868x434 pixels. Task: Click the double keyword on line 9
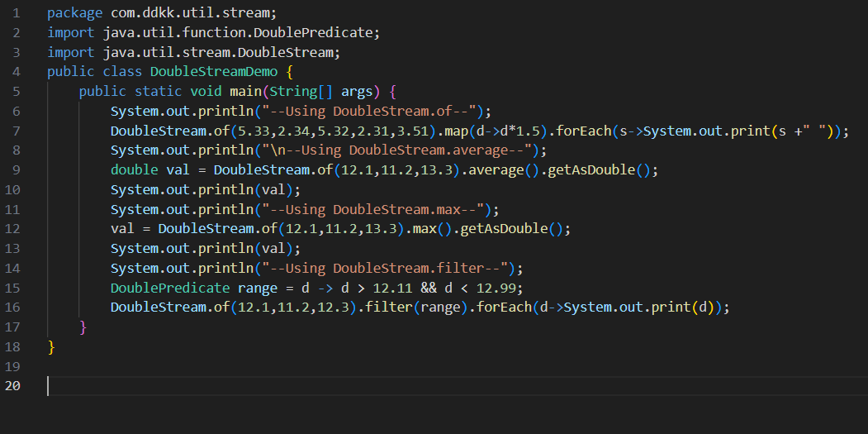pyautogui.click(x=134, y=170)
